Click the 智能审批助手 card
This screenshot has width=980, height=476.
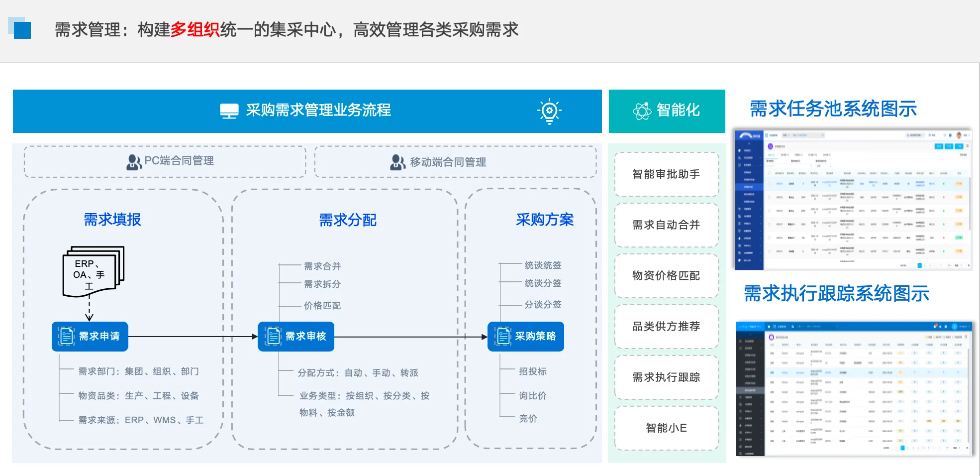point(666,175)
